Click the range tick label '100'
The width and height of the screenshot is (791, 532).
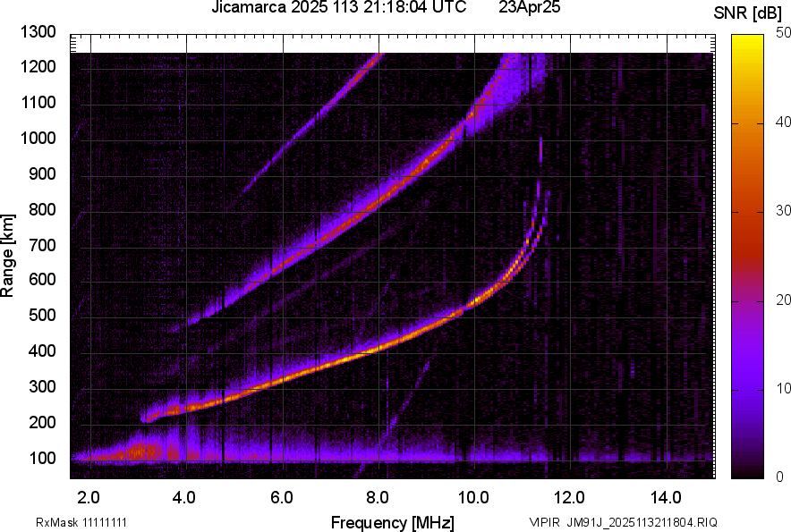coord(42,459)
